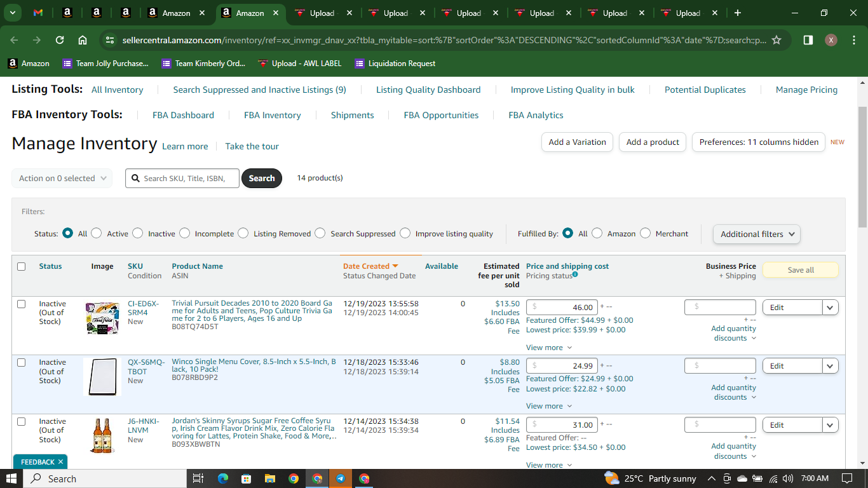This screenshot has width=868, height=488.
Task: Open new browser tab plus button
Action: click(x=737, y=13)
